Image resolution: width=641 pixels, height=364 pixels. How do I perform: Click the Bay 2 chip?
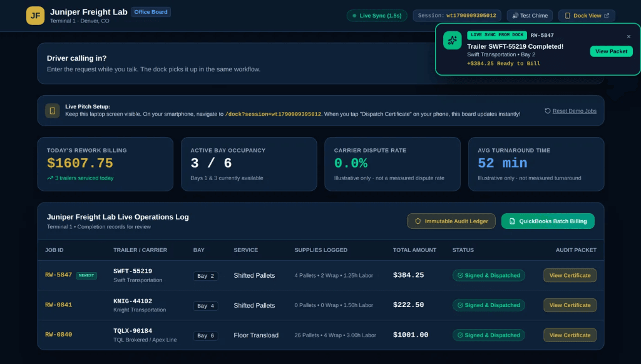point(205,276)
